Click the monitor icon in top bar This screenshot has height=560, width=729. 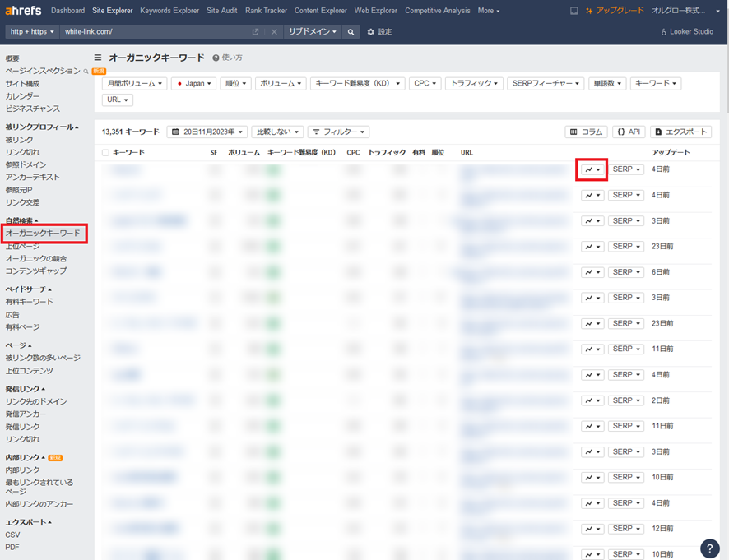pos(573,11)
